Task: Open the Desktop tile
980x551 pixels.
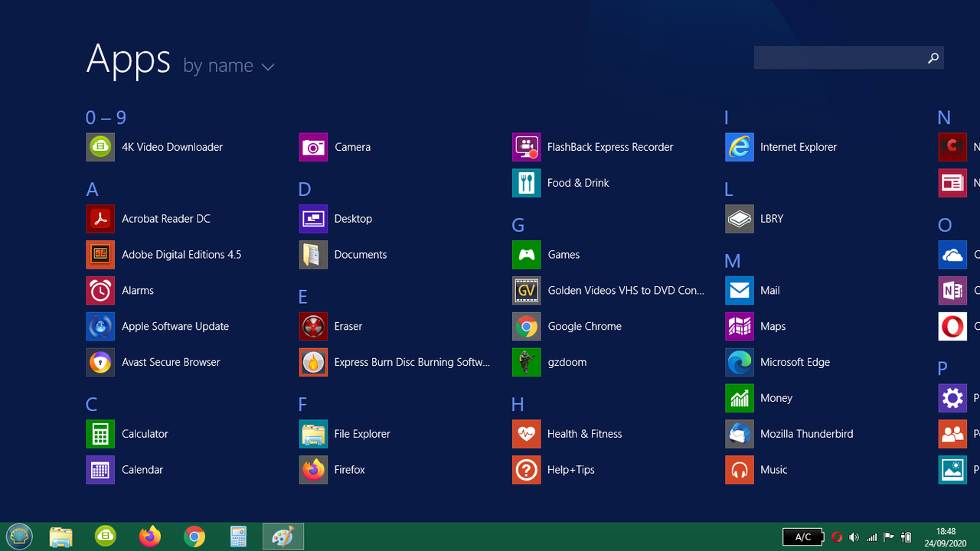Action: click(335, 219)
